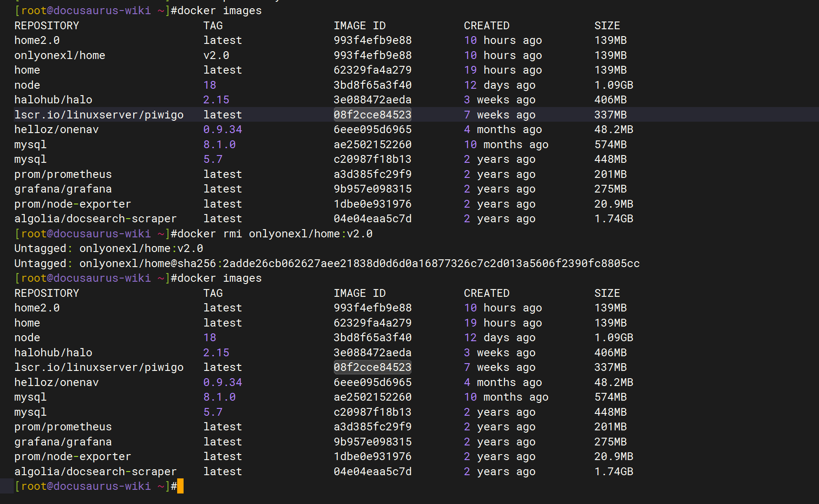
Task: Click image ID 08f2cce84523 in the listing after rmi
Action: pos(373,367)
